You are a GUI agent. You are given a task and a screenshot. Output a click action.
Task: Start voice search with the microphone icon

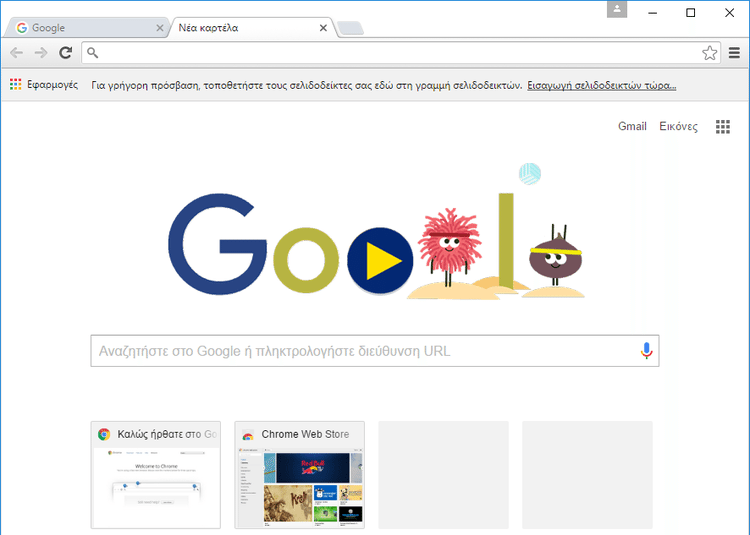pyautogui.click(x=646, y=351)
